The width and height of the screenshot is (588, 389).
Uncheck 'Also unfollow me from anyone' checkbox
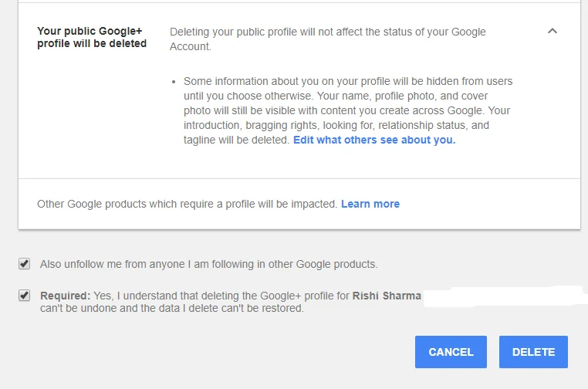click(25, 264)
